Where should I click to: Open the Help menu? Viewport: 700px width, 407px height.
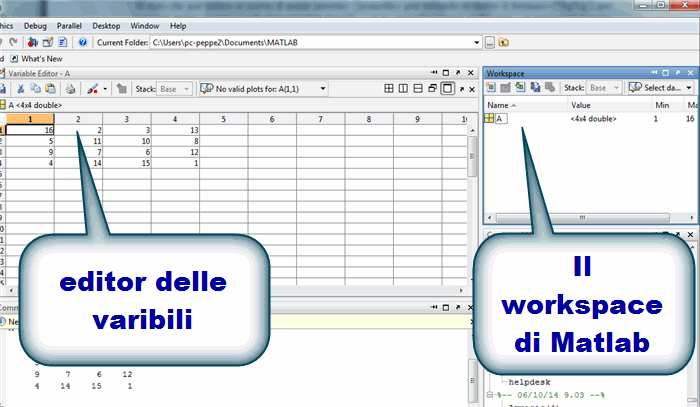(178, 26)
